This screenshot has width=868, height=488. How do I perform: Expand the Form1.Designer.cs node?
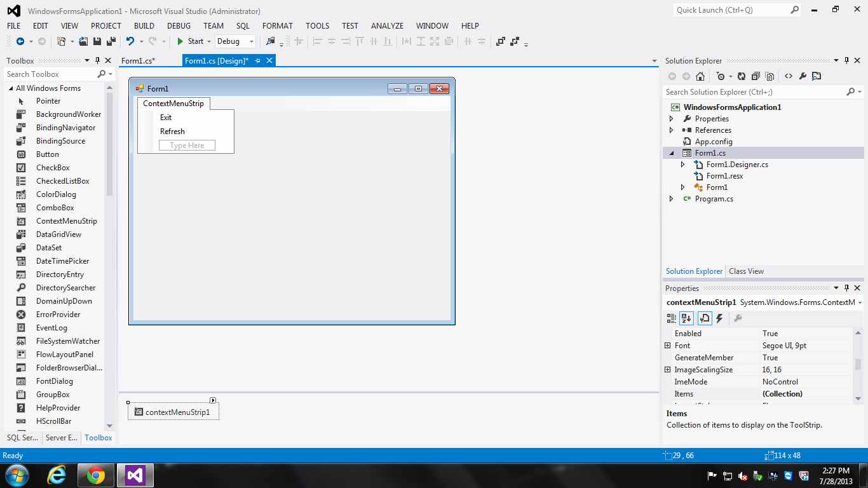click(683, 165)
